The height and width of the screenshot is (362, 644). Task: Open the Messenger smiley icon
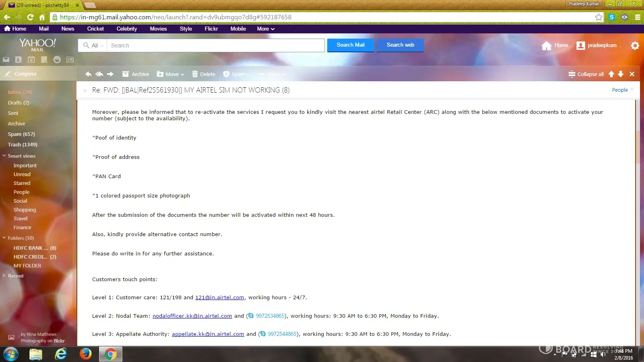pos(57,60)
